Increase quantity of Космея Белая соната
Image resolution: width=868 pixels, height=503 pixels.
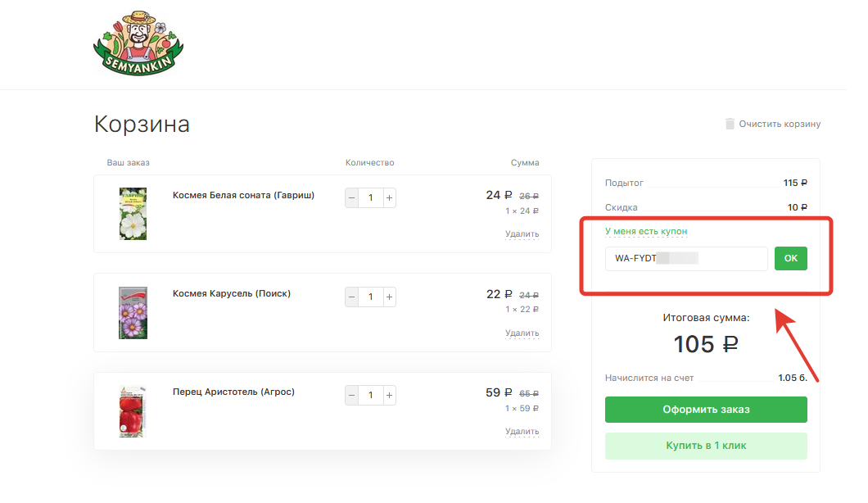(389, 197)
